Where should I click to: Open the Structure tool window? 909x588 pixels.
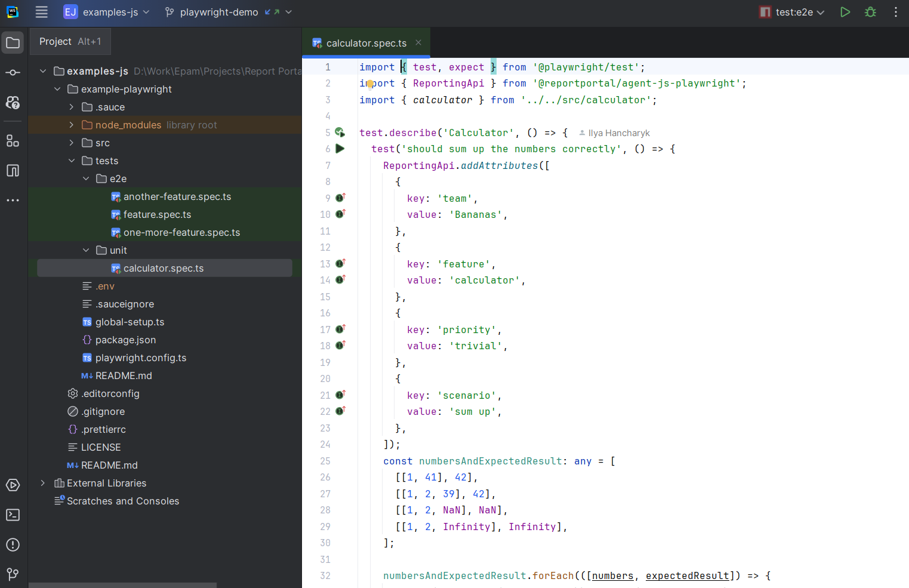[x=13, y=141]
